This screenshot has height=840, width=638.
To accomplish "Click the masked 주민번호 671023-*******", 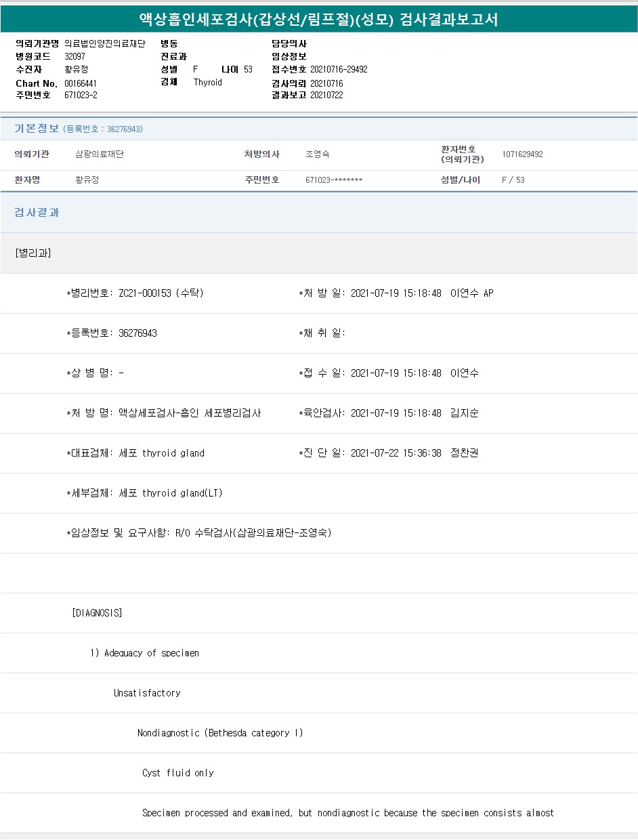I will click(x=334, y=180).
